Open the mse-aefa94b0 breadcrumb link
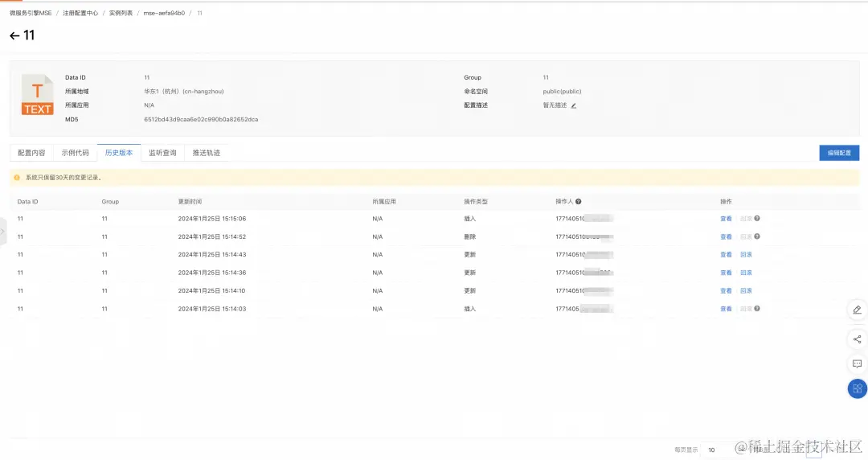868x460 pixels. coord(164,14)
